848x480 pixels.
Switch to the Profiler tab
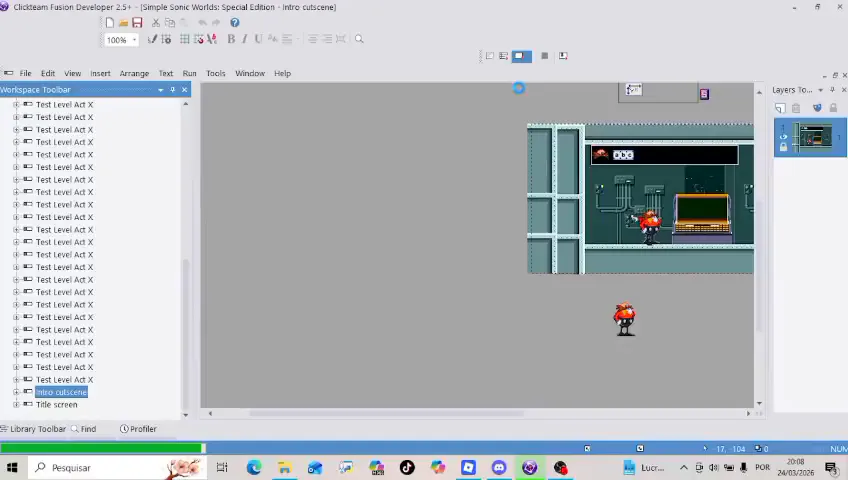point(138,429)
